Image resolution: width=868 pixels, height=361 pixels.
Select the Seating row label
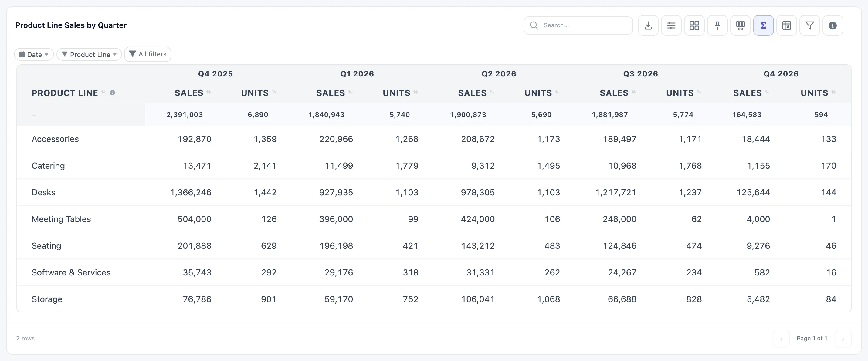[x=46, y=246]
